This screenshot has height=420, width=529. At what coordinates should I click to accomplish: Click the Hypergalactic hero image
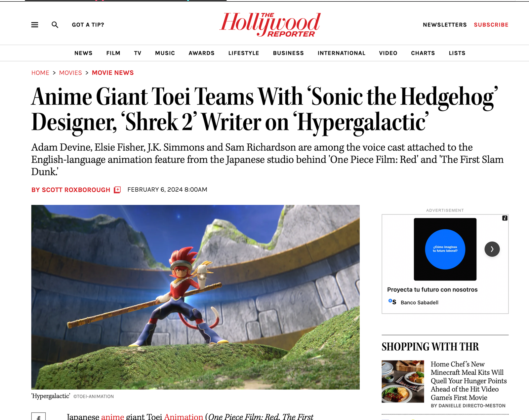(x=195, y=297)
